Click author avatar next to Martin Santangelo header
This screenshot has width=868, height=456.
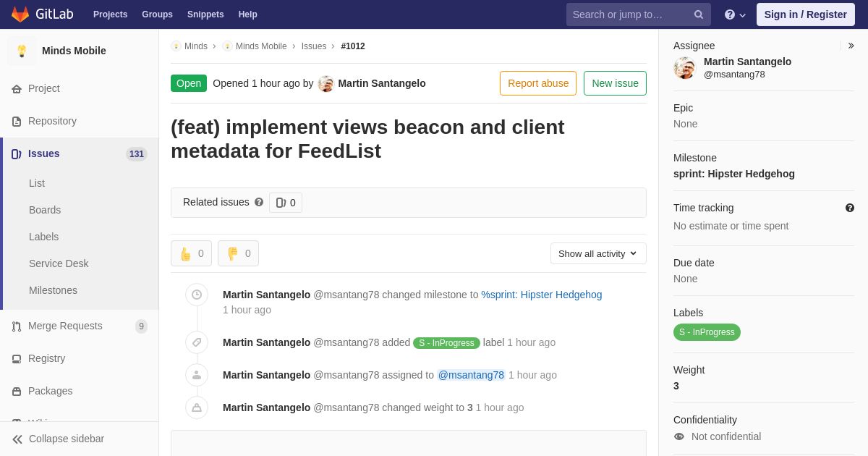point(326,83)
